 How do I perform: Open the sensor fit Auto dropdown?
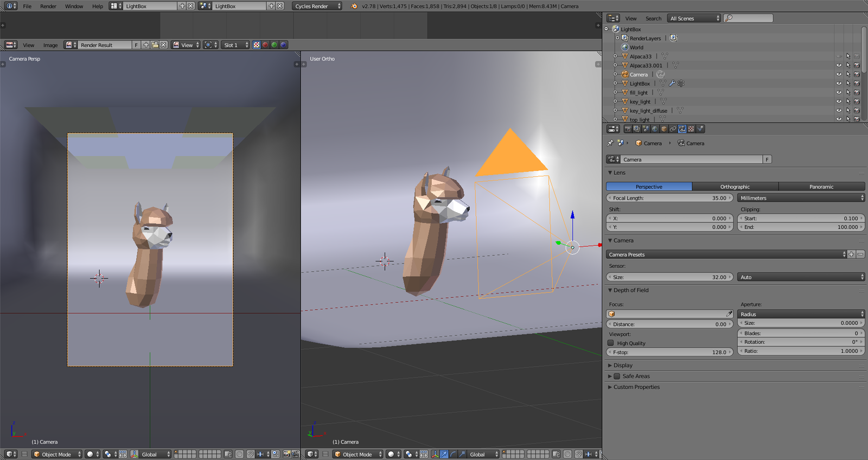801,277
